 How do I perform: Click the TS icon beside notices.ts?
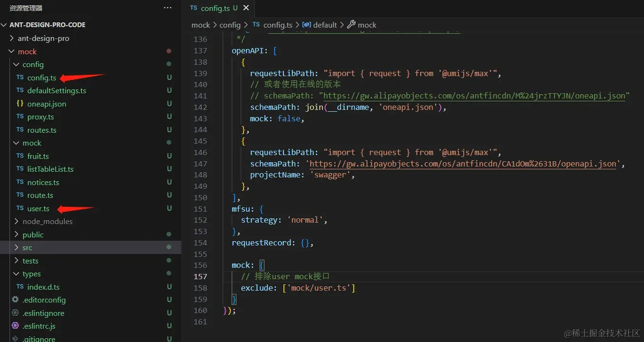pos(20,182)
